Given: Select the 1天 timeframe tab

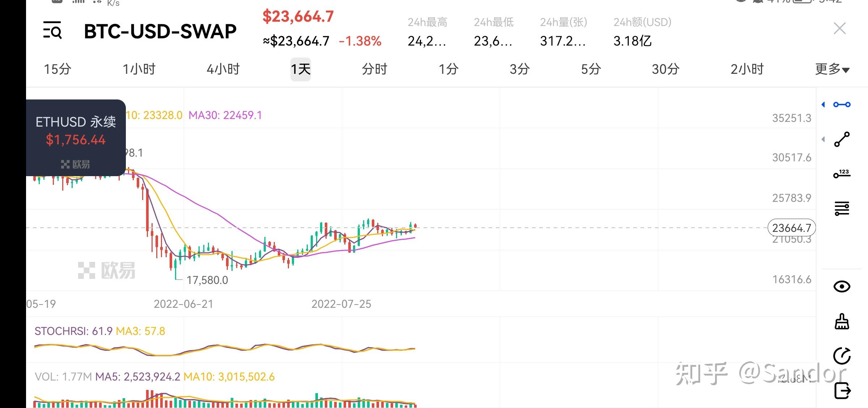Looking at the screenshot, I should [x=301, y=69].
